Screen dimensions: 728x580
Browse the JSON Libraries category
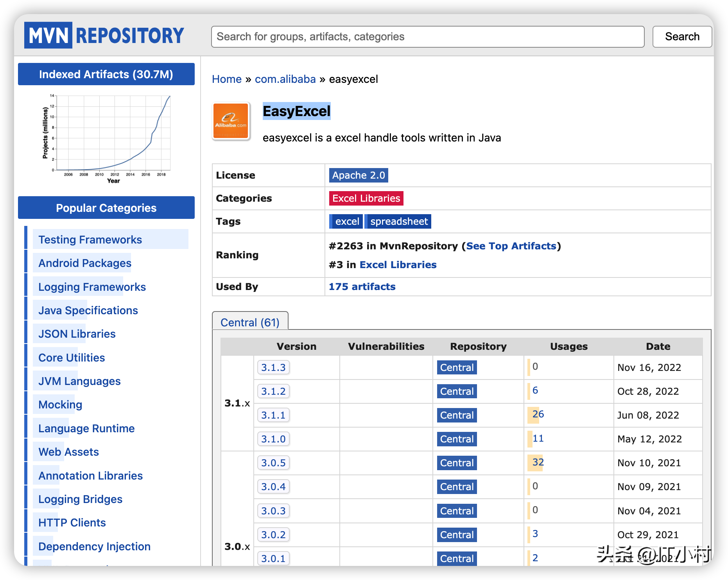77,334
